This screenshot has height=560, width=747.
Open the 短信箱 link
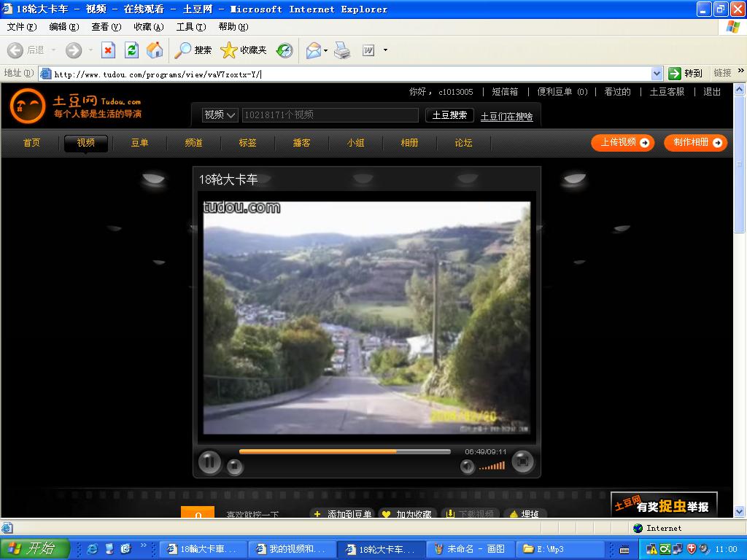pyautogui.click(x=505, y=92)
